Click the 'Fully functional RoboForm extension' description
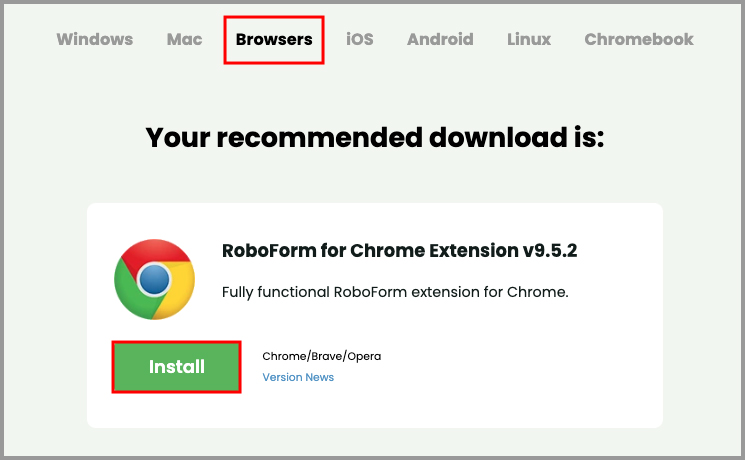This screenshot has height=460, width=745. coord(395,292)
